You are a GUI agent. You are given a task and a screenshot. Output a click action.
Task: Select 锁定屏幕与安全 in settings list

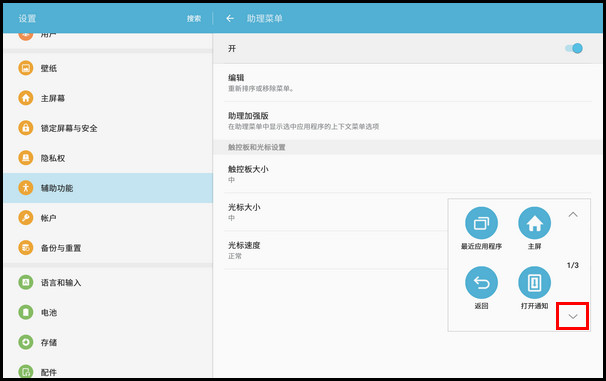[108, 128]
